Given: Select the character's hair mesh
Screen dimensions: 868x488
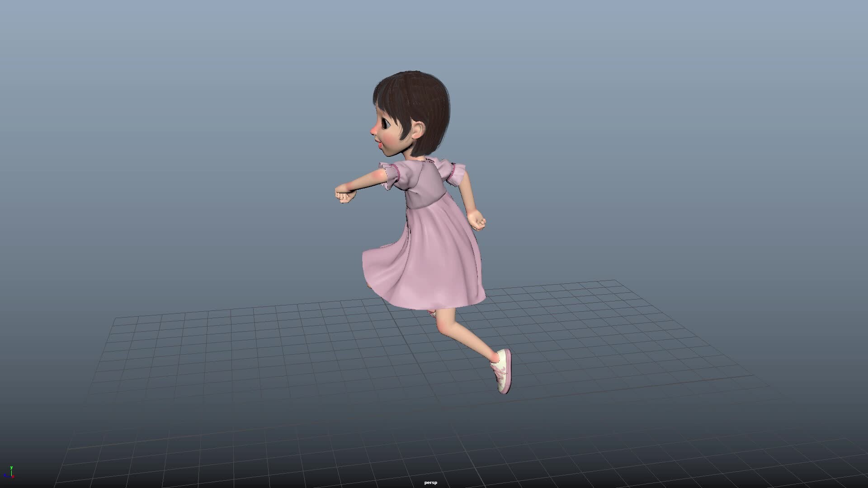Looking at the screenshot, I should 416,97.
